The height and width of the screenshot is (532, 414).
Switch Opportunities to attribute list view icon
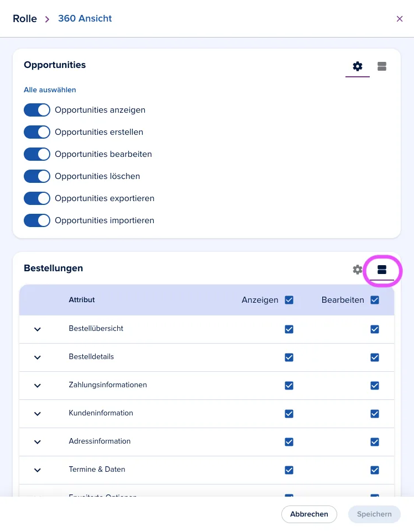point(382,66)
